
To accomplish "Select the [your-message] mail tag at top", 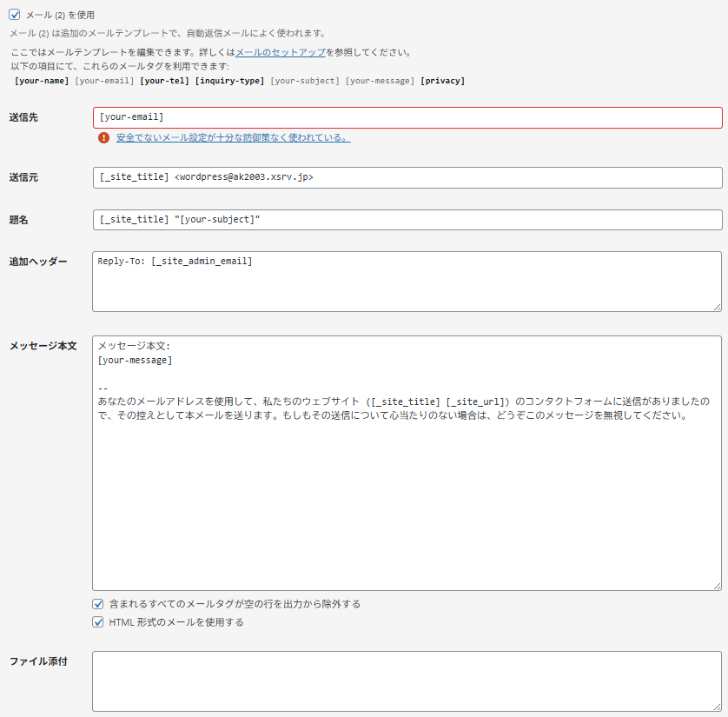I will pos(380,81).
